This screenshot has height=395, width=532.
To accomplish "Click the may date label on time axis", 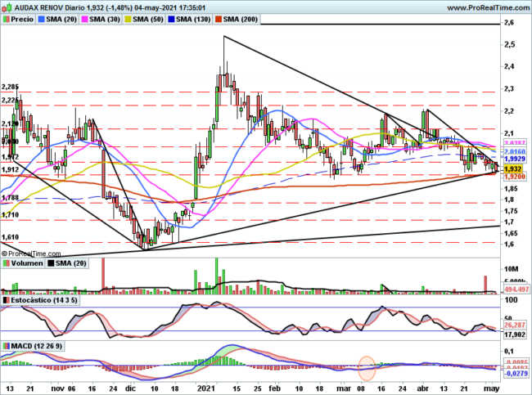I will click(491, 388).
